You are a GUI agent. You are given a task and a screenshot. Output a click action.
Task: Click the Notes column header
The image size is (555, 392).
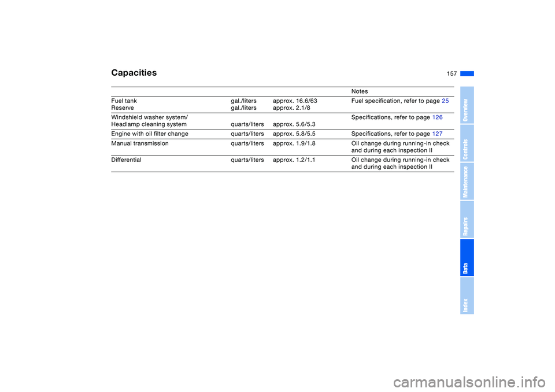click(x=359, y=91)
